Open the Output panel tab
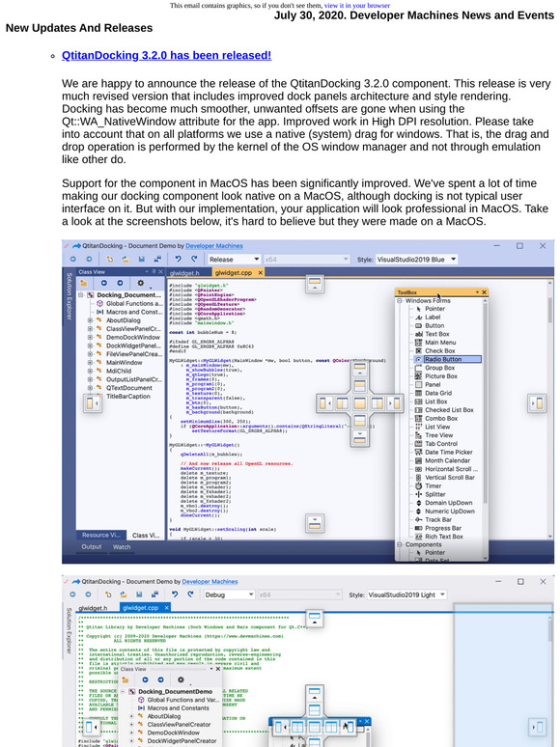 (x=92, y=547)
